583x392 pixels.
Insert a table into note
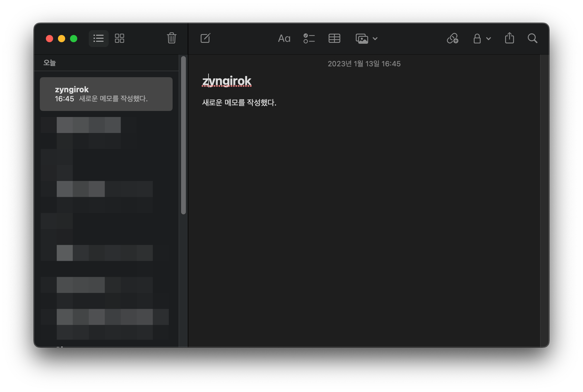(x=334, y=38)
